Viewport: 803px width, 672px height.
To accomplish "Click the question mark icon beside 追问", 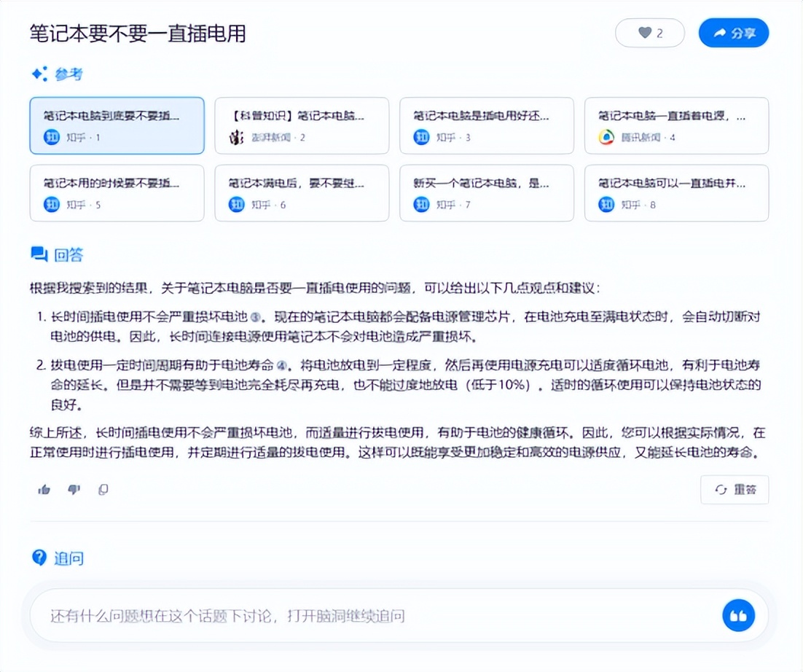I will [x=39, y=558].
